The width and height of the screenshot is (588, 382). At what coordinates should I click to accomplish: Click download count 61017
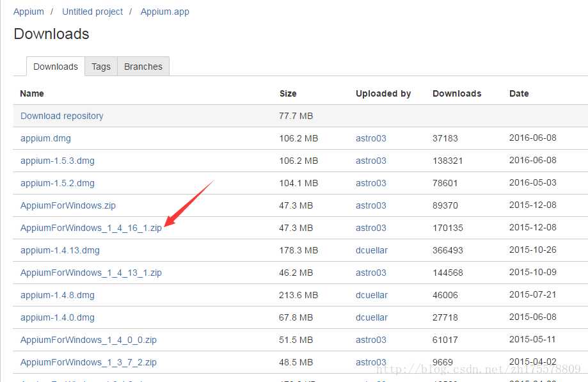click(445, 340)
